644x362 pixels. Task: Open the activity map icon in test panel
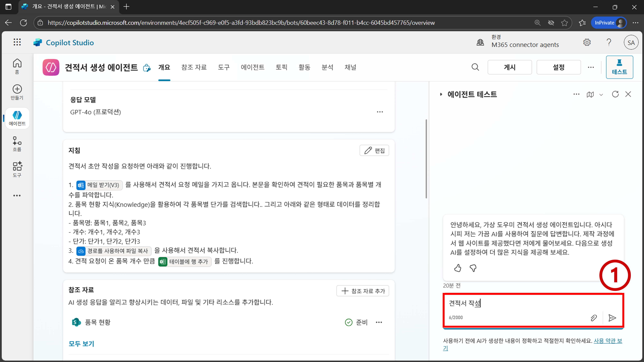[x=590, y=94]
